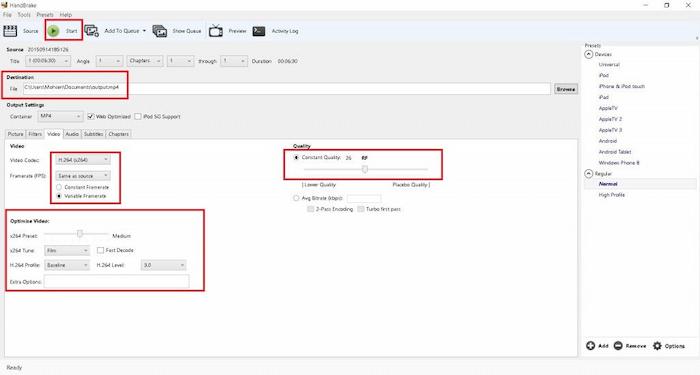700x375 pixels.
Task: Open the start chapter dropdown before 'through'
Action: point(180,61)
